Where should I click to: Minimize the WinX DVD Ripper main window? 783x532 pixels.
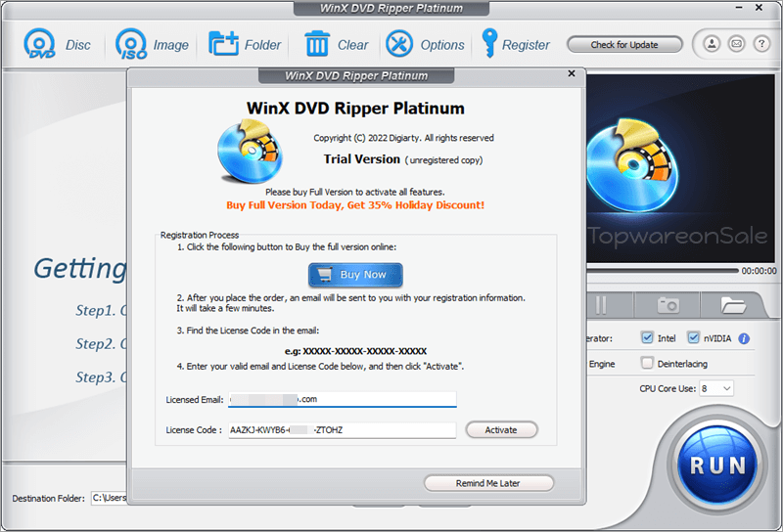[739, 8]
